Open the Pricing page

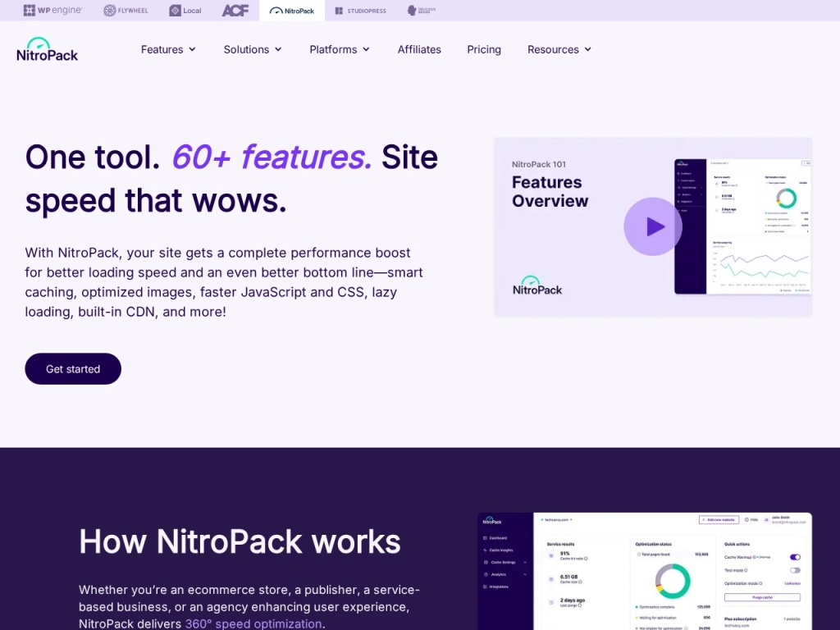tap(484, 49)
